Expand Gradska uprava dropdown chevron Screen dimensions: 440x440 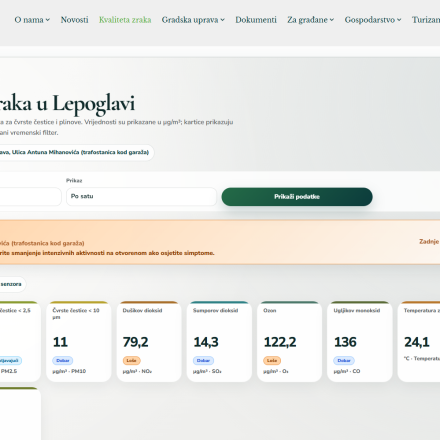pos(222,20)
